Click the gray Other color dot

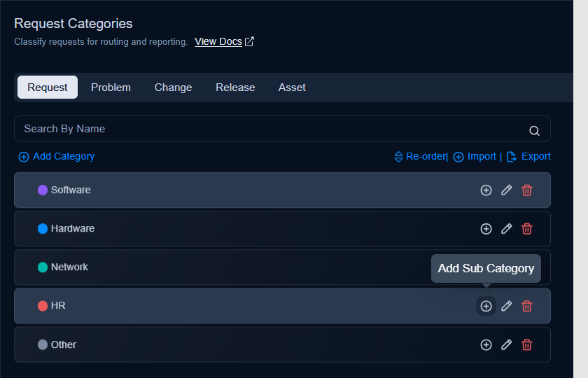(43, 344)
